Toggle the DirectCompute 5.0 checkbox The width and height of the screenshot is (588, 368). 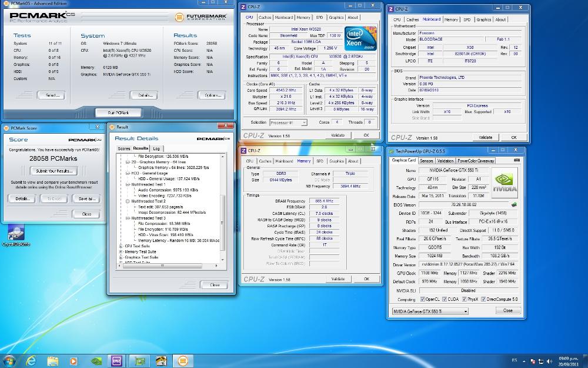click(483, 299)
